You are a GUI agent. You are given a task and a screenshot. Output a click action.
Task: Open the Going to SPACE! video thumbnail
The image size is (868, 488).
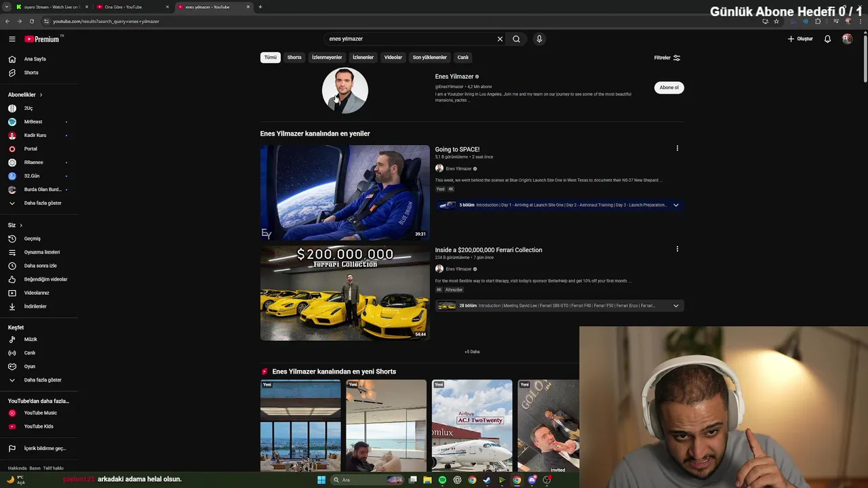click(x=345, y=192)
